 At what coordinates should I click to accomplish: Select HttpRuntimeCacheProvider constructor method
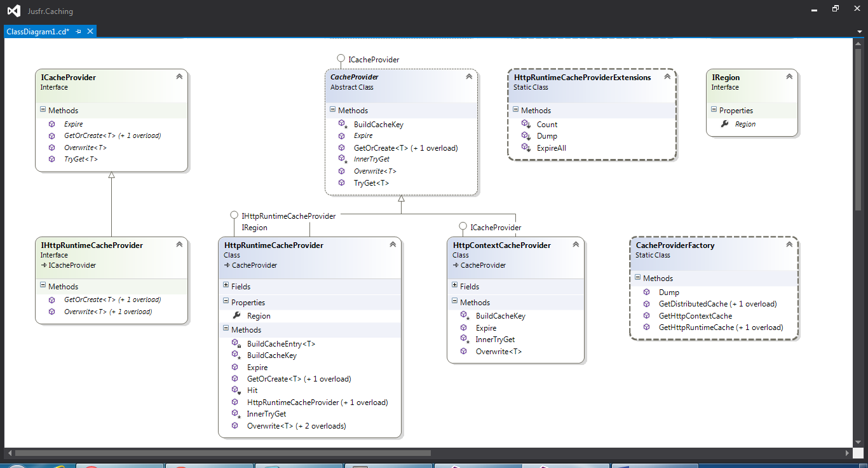click(x=317, y=403)
